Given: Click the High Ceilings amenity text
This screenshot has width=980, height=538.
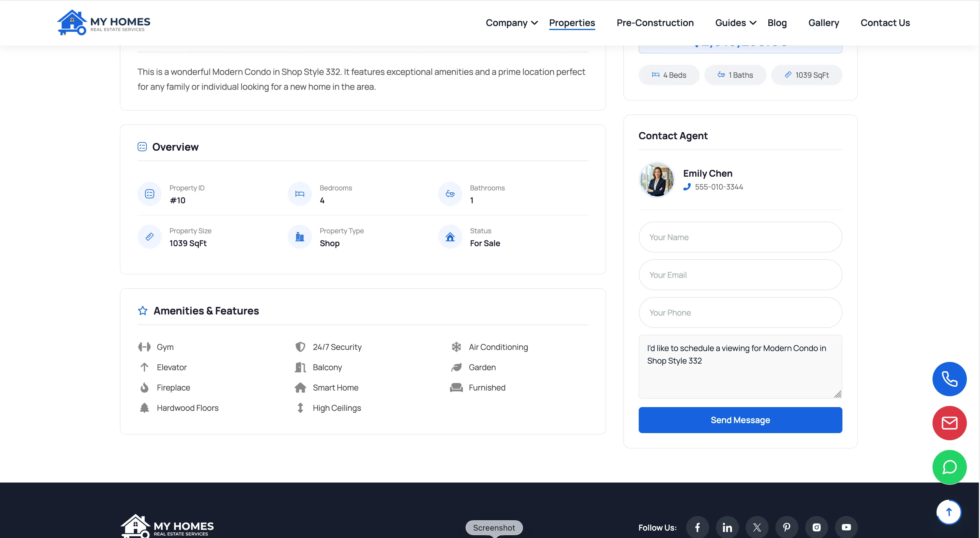Looking at the screenshot, I should point(337,408).
